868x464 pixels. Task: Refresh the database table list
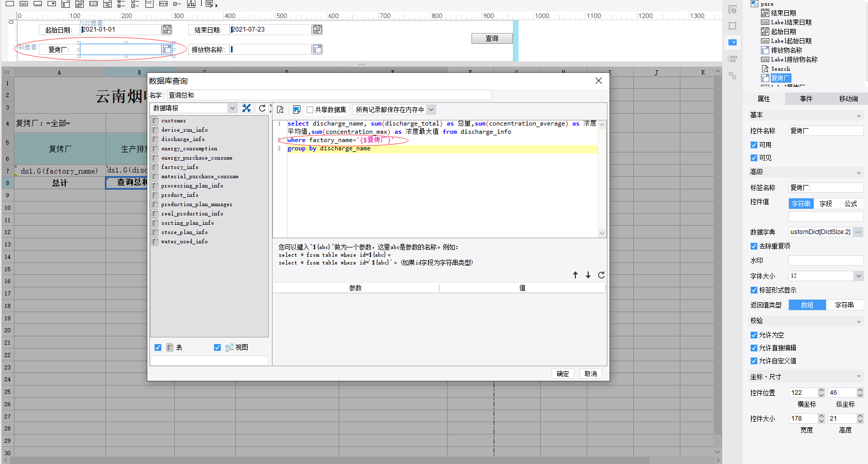point(262,108)
